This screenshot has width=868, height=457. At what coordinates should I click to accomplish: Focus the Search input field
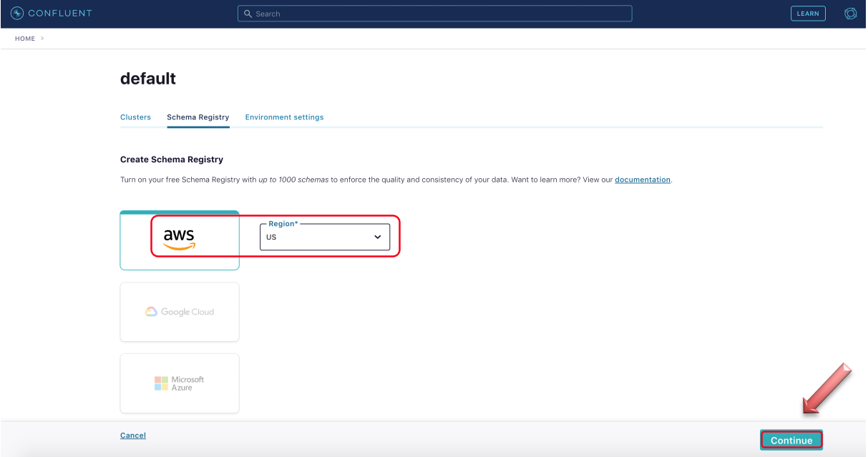coord(434,14)
